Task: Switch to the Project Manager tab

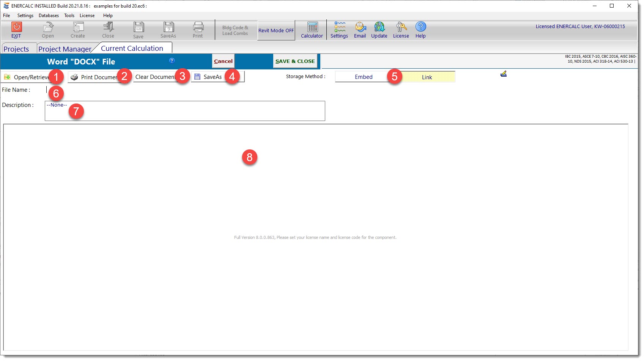Action: click(65, 49)
